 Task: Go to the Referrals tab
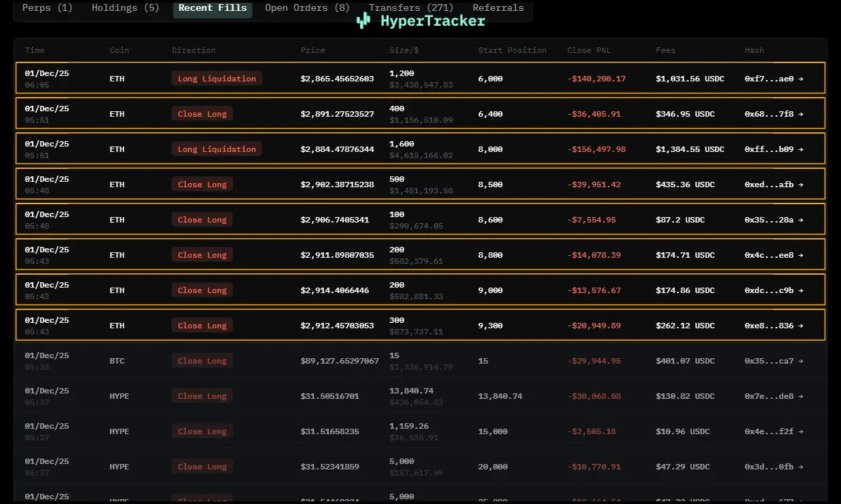[498, 8]
